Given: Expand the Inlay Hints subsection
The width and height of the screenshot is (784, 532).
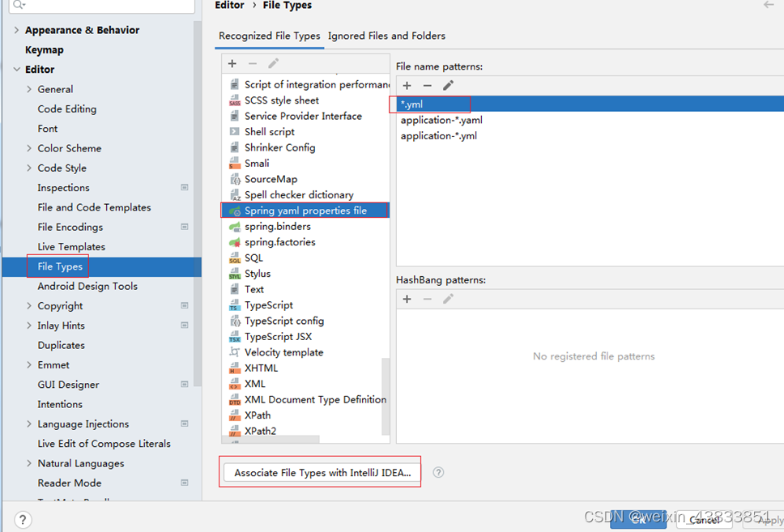Looking at the screenshot, I should [x=29, y=326].
